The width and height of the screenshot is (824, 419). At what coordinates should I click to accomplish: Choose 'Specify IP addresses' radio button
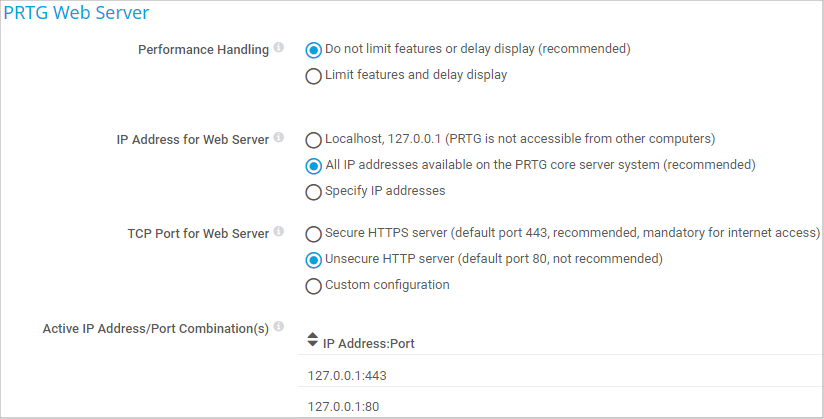(314, 191)
